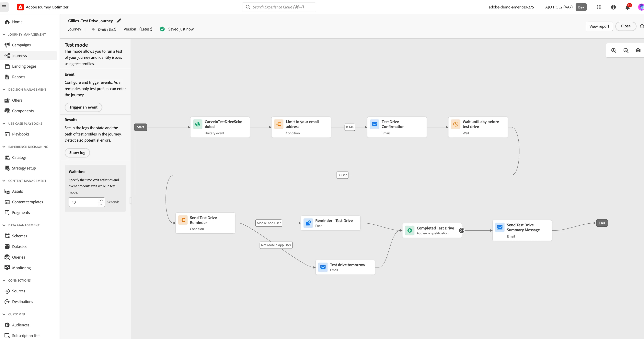Image resolution: width=644 pixels, height=339 pixels.
Task: Zoom in on the journey canvas
Action: pos(614,51)
